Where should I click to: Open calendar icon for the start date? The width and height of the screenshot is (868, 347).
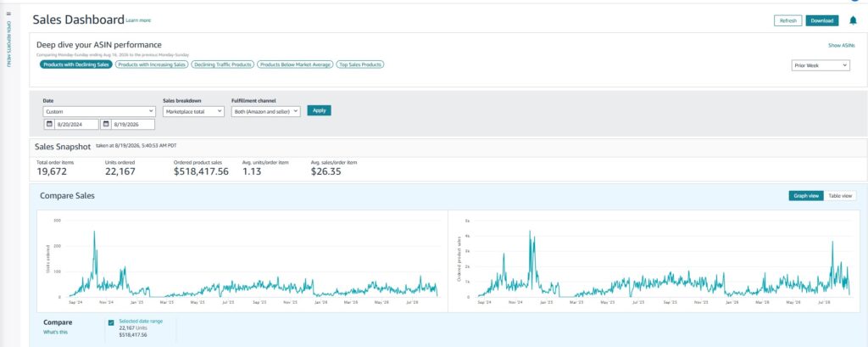pos(49,124)
